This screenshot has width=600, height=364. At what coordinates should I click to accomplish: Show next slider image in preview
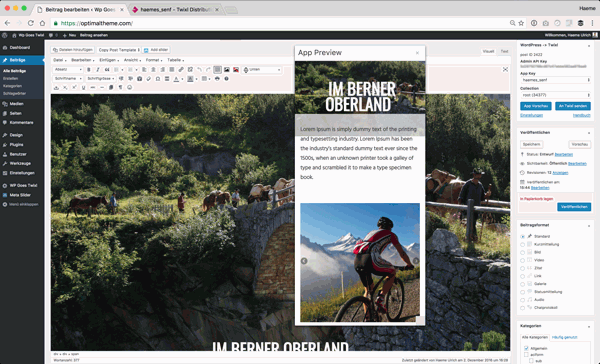[416, 261]
